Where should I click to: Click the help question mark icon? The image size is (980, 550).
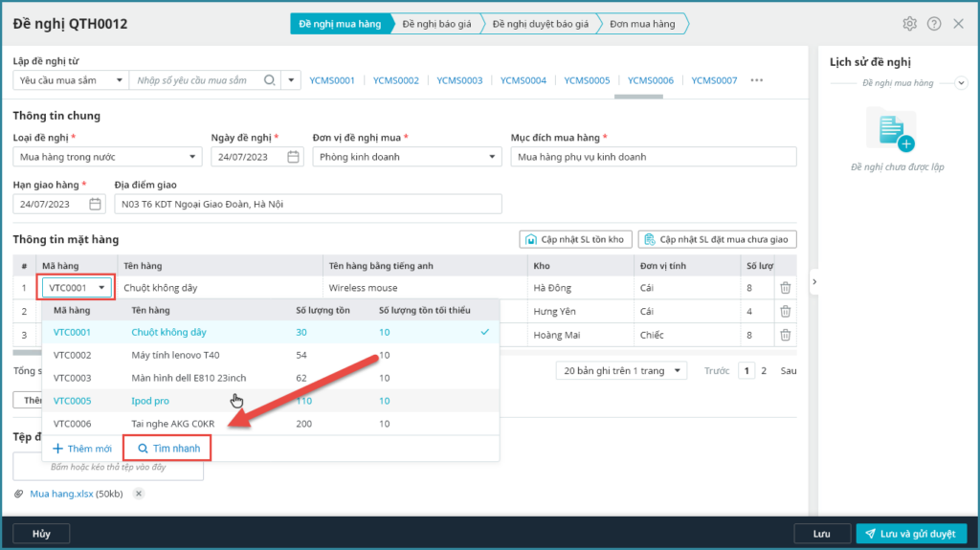tap(934, 24)
